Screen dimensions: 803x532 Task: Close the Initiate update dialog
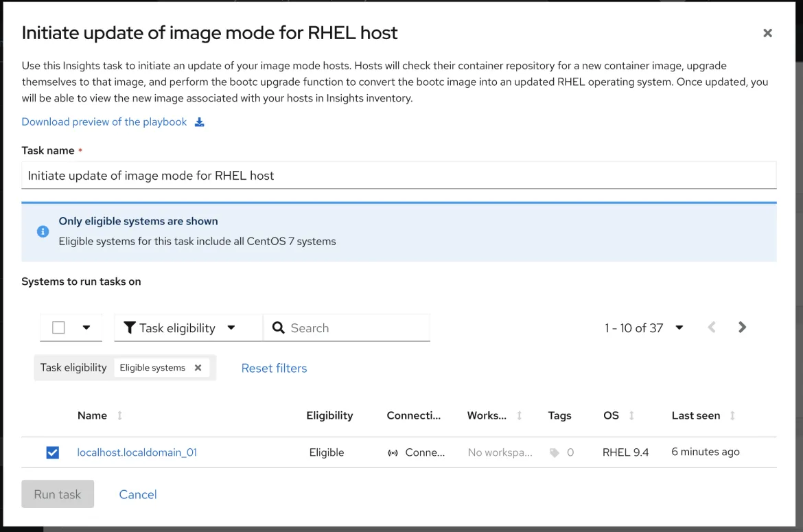[x=767, y=33]
